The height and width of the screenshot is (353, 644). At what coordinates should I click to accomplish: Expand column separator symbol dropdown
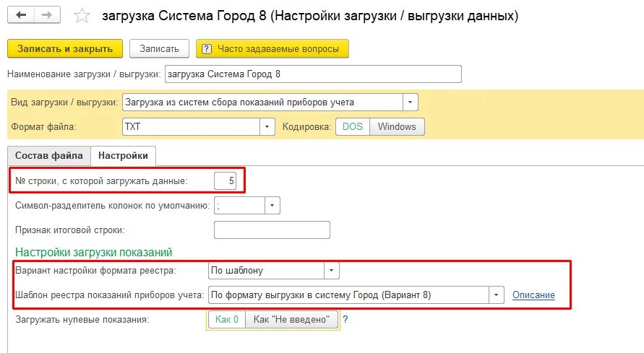pos(272,206)
